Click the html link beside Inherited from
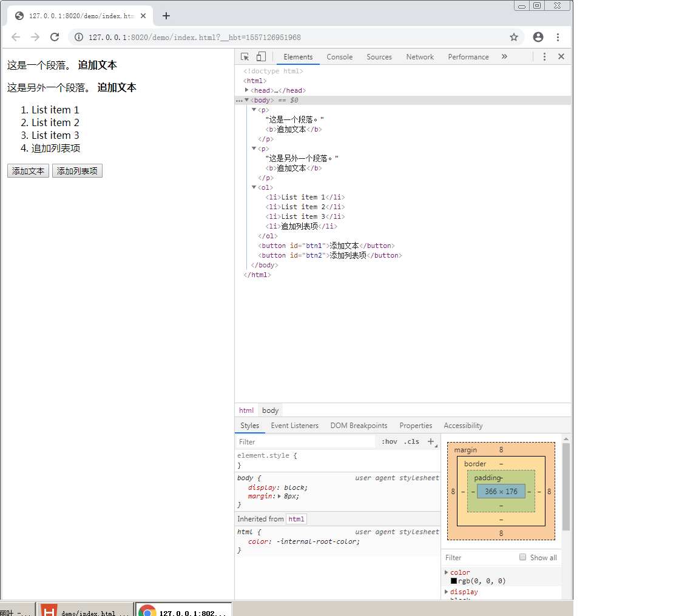699x616 pixels. tap(296, 519)
